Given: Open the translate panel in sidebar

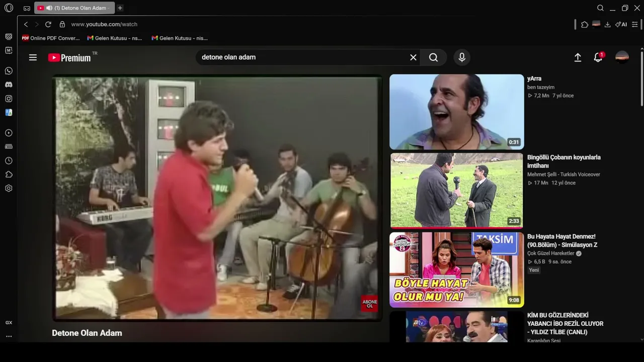Looking at the screenshot, I should [9, 113].
